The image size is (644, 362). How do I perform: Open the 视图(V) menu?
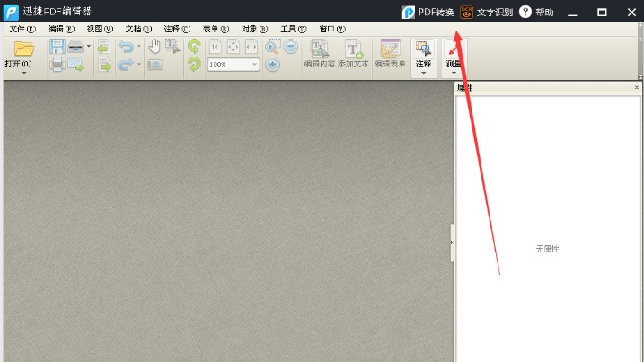point(100,29)
